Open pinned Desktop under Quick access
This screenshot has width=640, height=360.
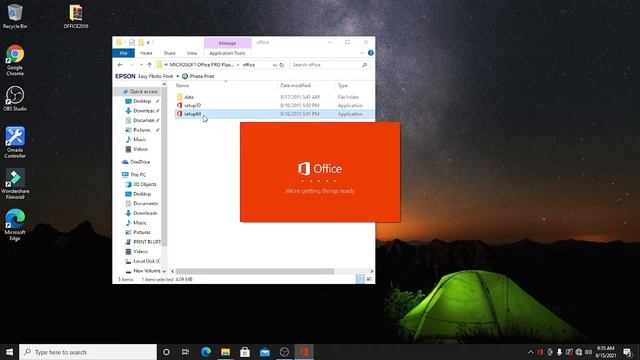pos(142,101)
